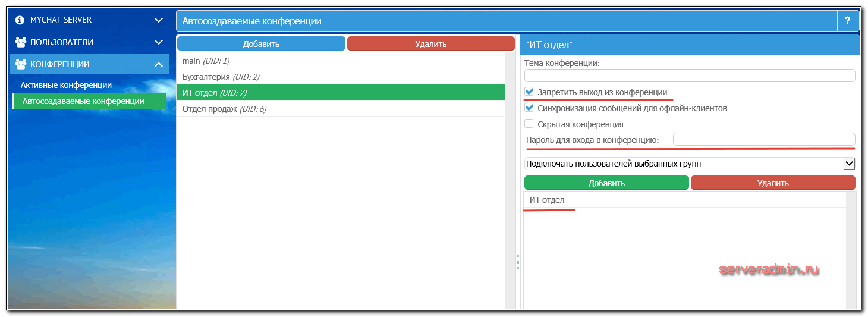Click the red Удалить button above conference list
Screen dimensions: 868x317
[x=430, y=43]
